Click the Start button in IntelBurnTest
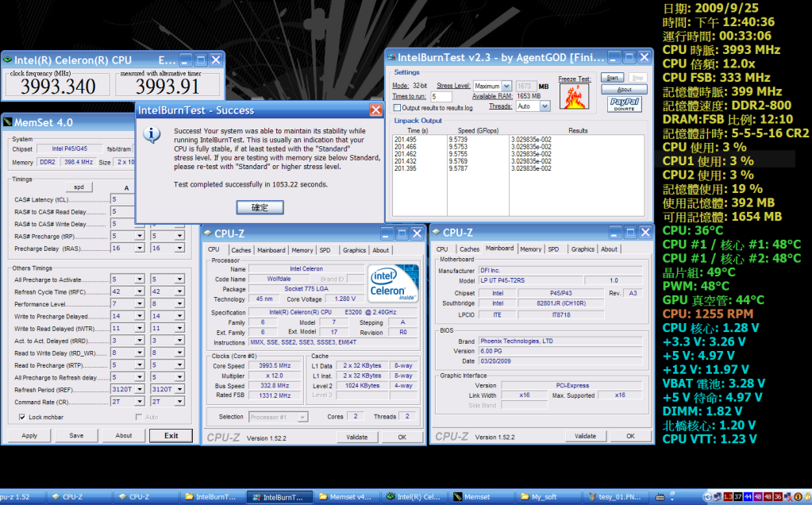The image size is (812, 505). [x=612, y=78]
